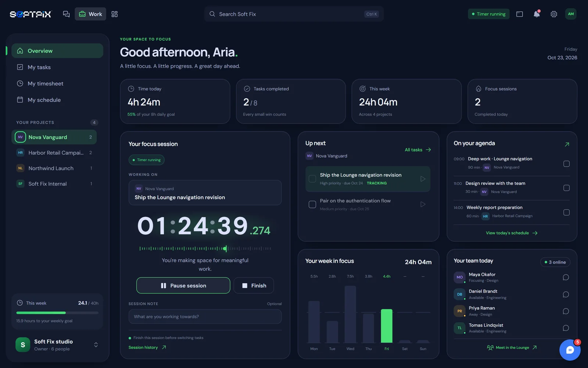Start the authentication flow task play icon
Screen dimensions: 588x368
pyautogui.click(x=423, y=204)
